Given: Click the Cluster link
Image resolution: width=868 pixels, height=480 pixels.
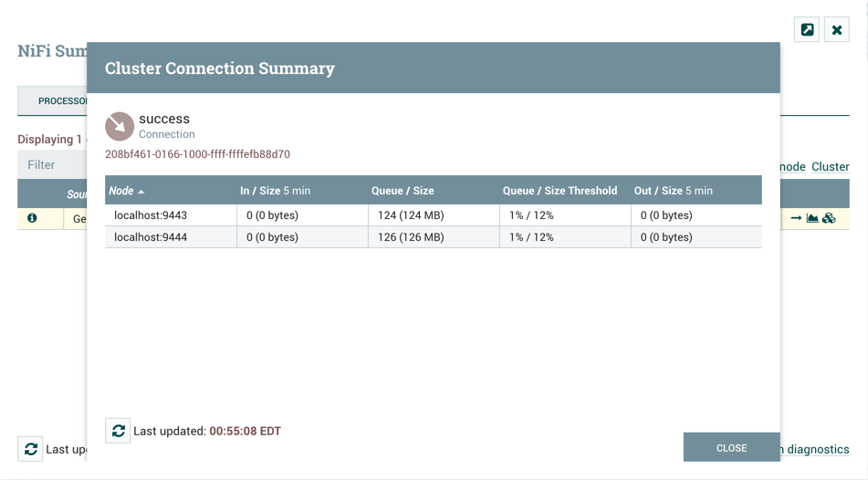Looking at the screenshot, I should click(x=830, y=167).
